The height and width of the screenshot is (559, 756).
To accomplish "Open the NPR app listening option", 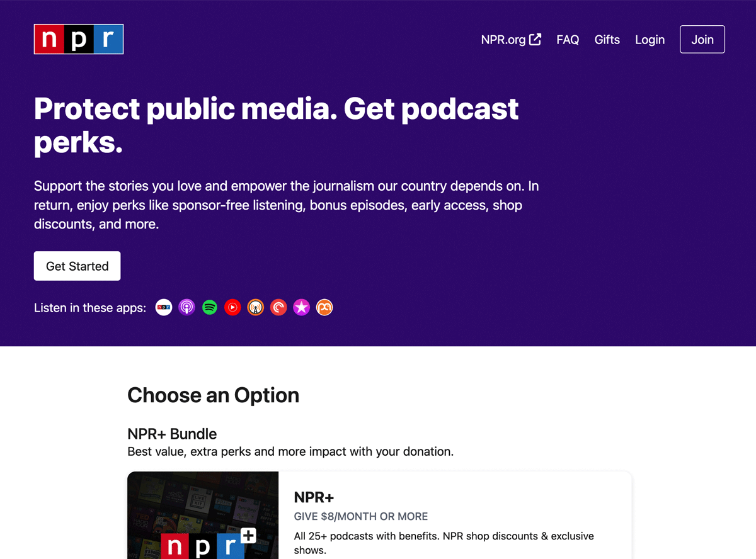I will point(163,307).
